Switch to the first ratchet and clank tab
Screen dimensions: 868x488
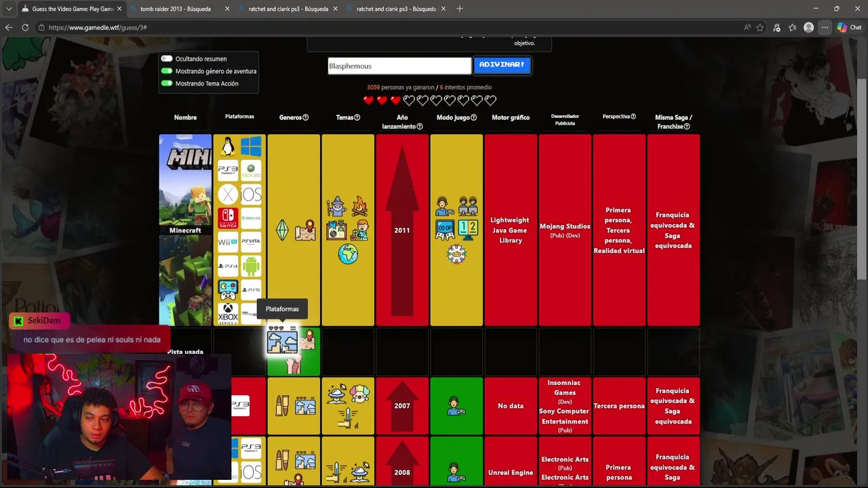click(x=288, y=9)
